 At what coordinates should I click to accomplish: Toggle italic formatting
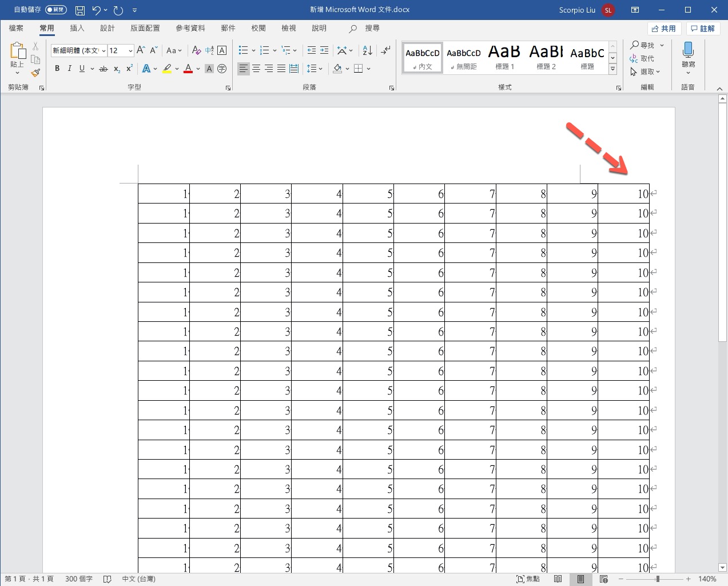pyautogui.click(x=70, y=69)
